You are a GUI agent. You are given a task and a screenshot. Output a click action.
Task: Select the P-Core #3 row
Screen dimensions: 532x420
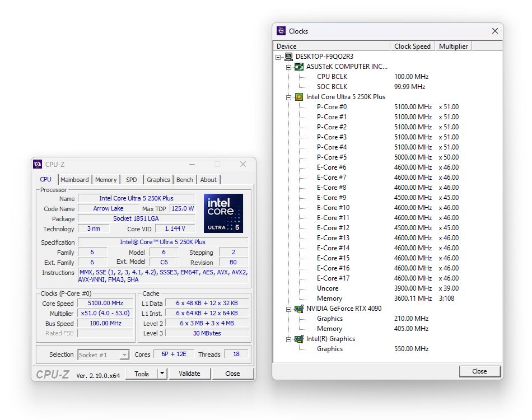(388, 137)
